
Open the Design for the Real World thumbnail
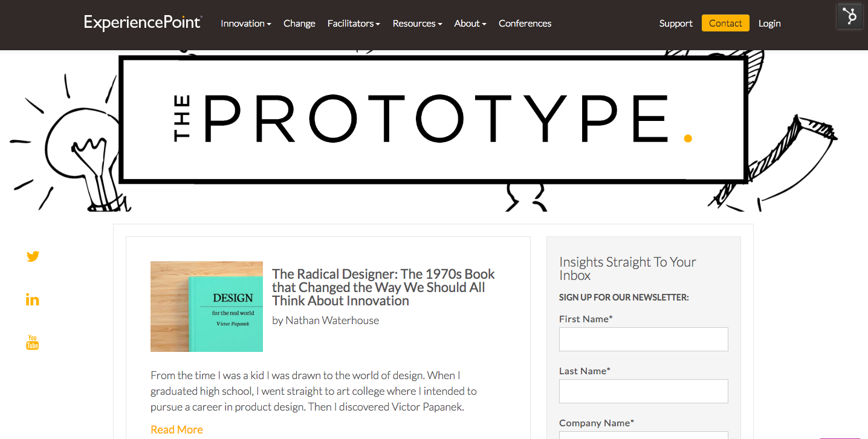(207, 307)
